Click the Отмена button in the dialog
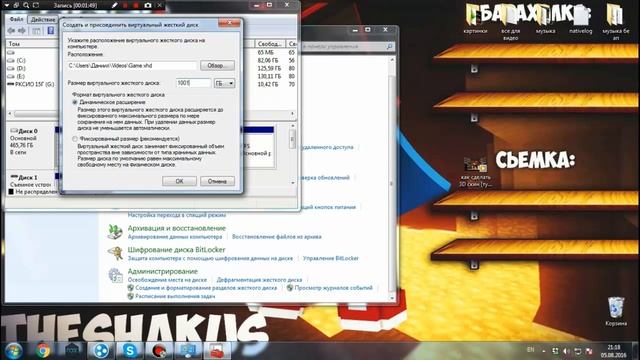This screenshot has height=360, width=640. click(x=217, y=181)
